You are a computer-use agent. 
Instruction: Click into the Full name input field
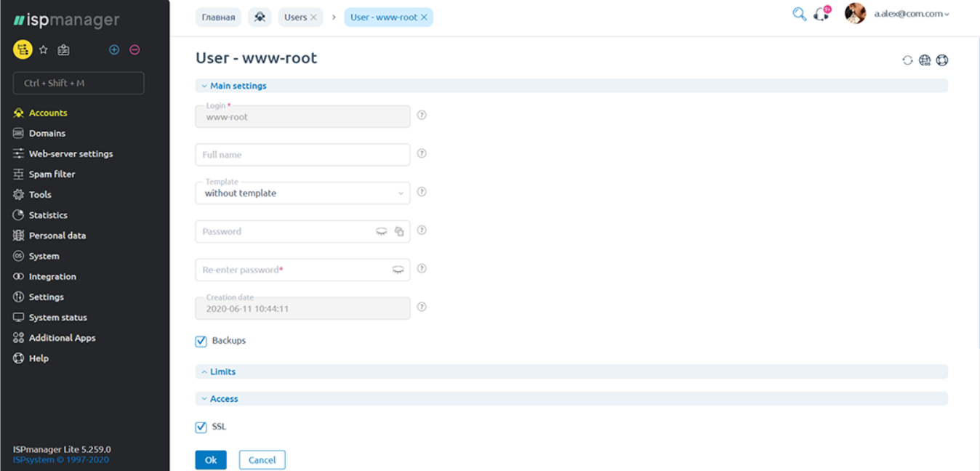pos(302,155)
